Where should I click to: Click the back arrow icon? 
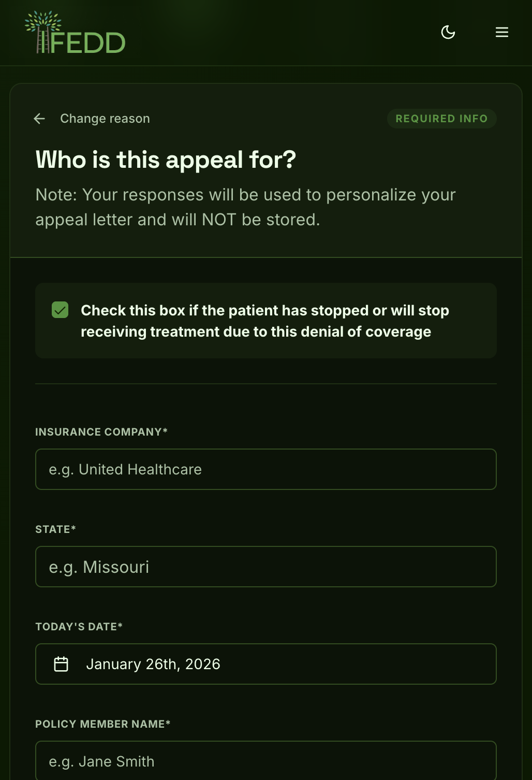39,119
